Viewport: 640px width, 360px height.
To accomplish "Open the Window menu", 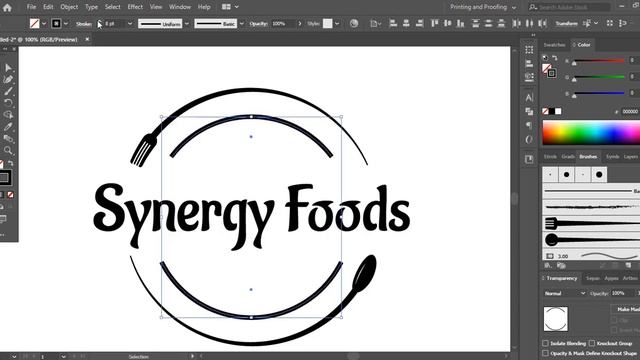I will click(180, 7).
